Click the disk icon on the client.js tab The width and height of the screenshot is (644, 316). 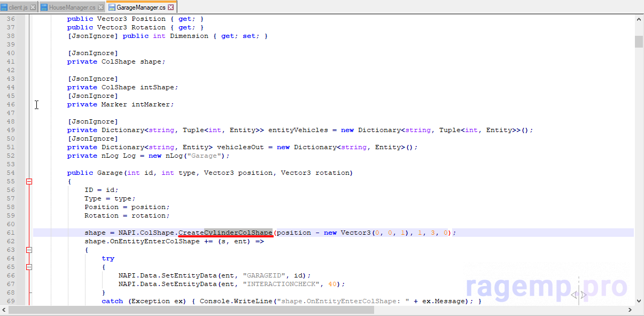click(4, 7)
